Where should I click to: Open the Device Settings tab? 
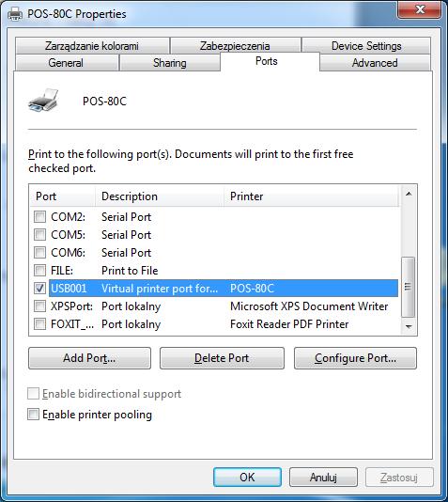(x=366, y=46)
